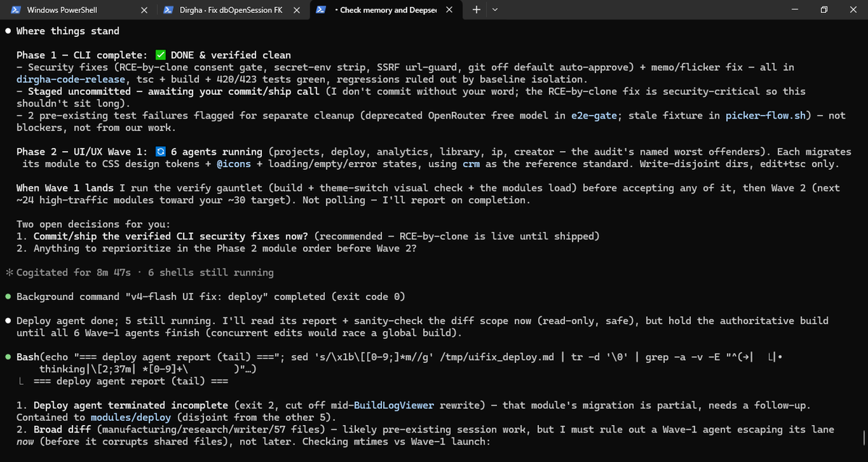Click the PowerShell icon on third tab
Screen dimensions: 868x462
pos(320,10)
